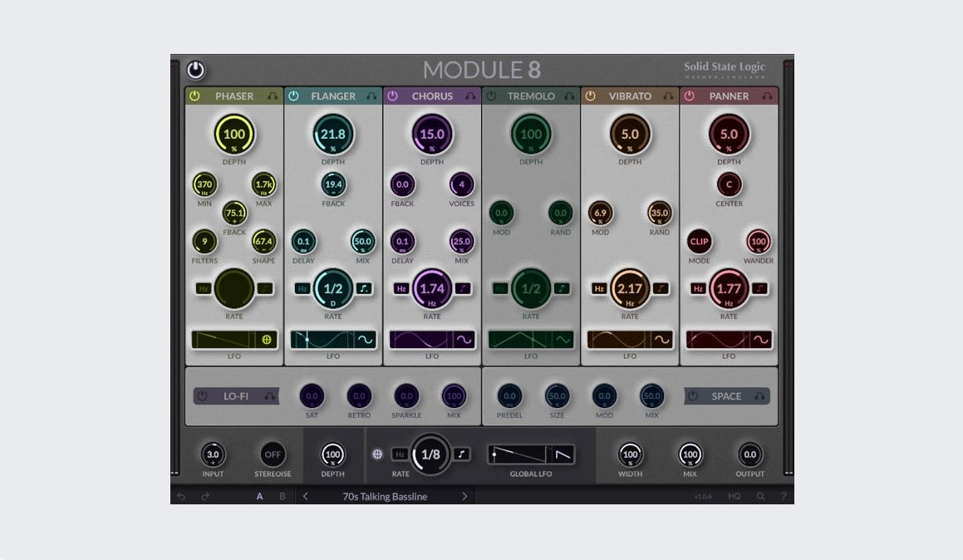The image size is (963, 560).
Task: Open help via the question mark icon
Action: click(x=782, y=496)
